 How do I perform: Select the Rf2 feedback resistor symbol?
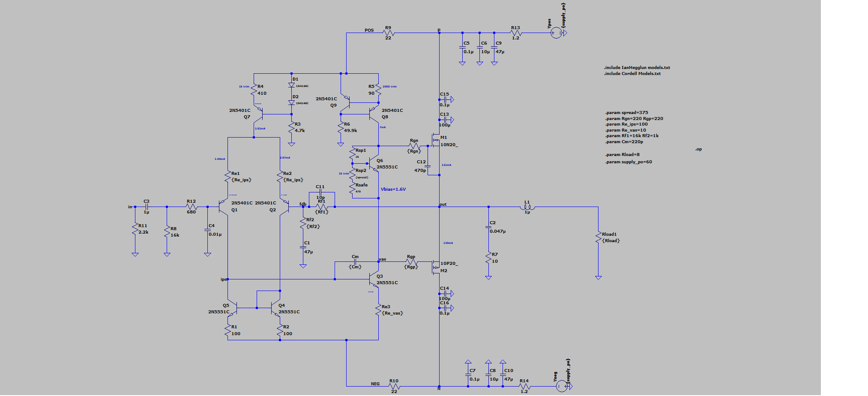pyautogui.click(x=303, y=223)
